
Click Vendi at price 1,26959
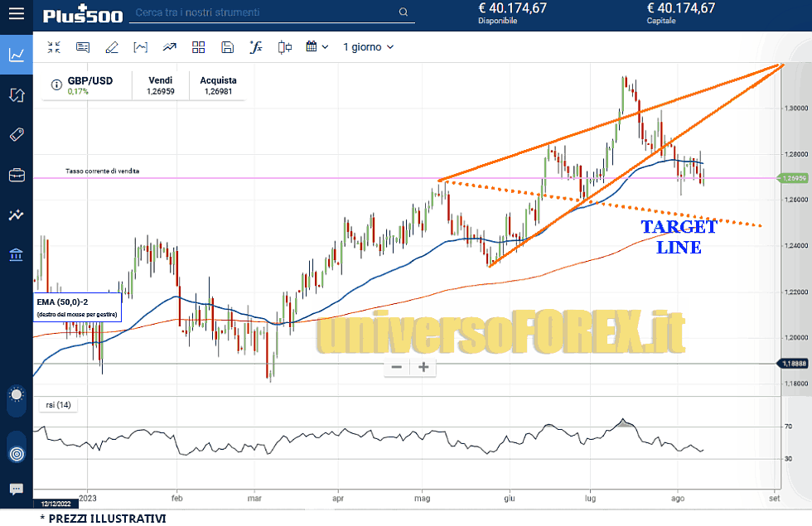(161, 86)
